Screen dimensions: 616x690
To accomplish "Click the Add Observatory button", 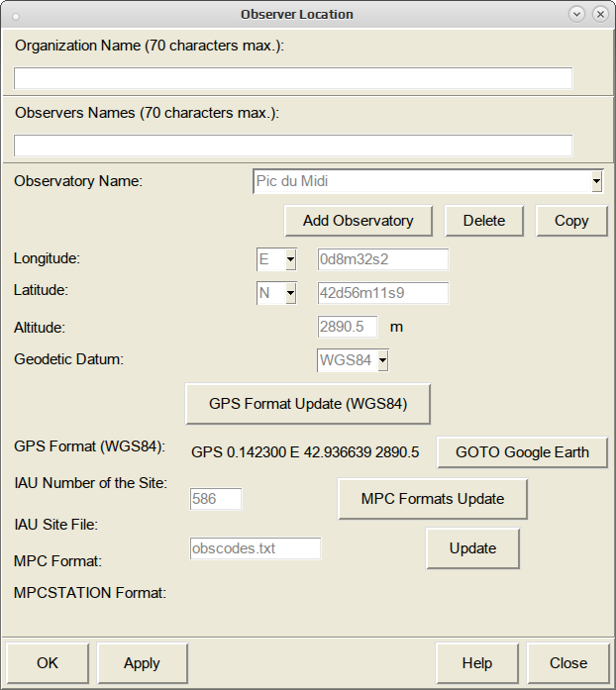I will [x=358, y=221].
